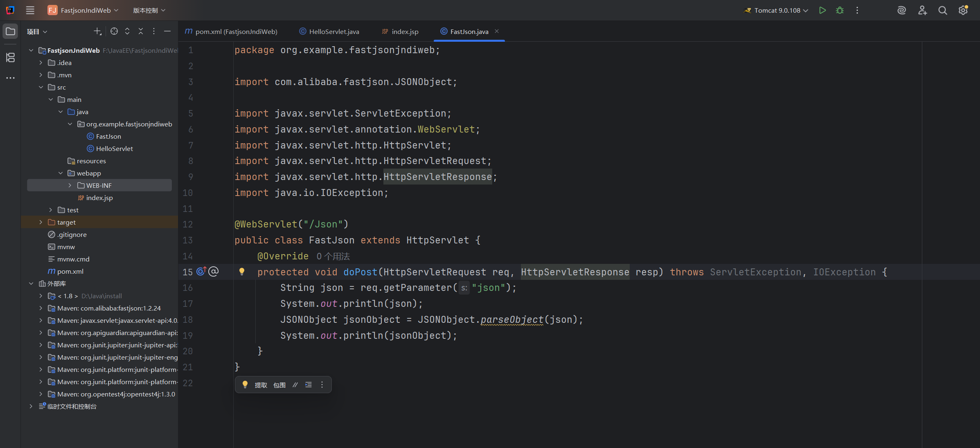Viewport: 980px width, 448px height.
Task: Select the index.jsp file in the project tree
Action: pyautogui.click(x=99, y=198)
